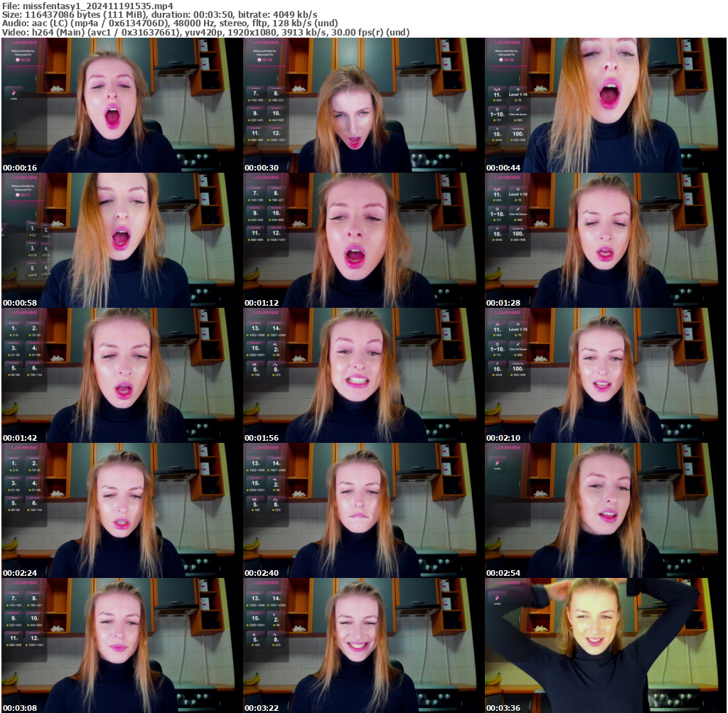Toggle the 10-token tier entry in the menu
Screen dimensions: 728x713
pos(497,130)
